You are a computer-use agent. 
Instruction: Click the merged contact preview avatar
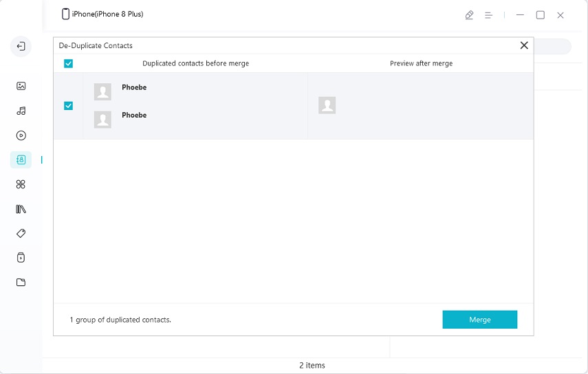click(x=327, y=105)
